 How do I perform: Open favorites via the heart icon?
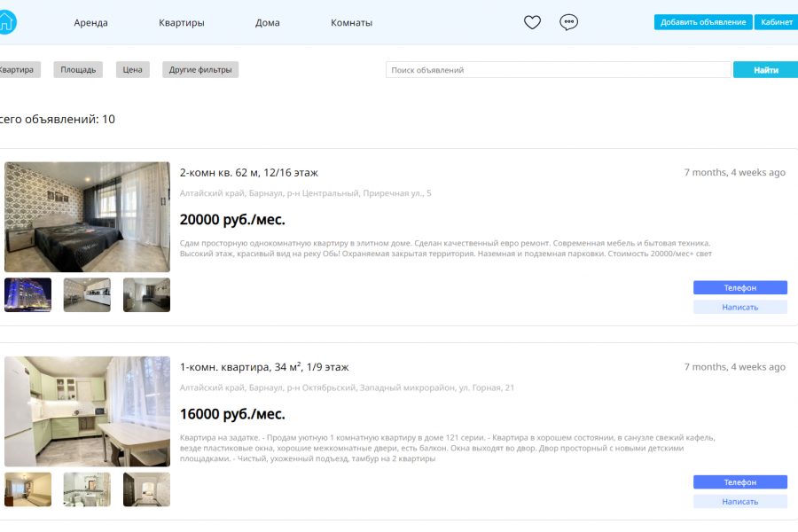pos(532,22)
